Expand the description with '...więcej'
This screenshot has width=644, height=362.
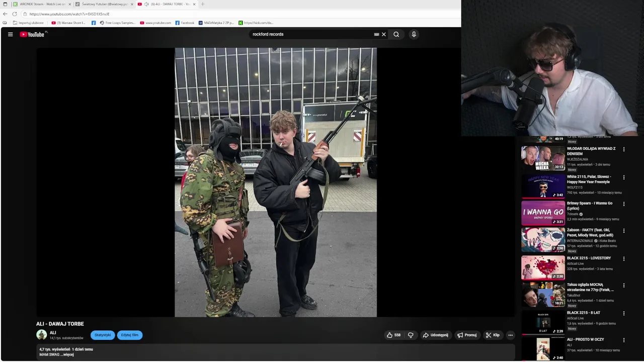tap(67, 354)
